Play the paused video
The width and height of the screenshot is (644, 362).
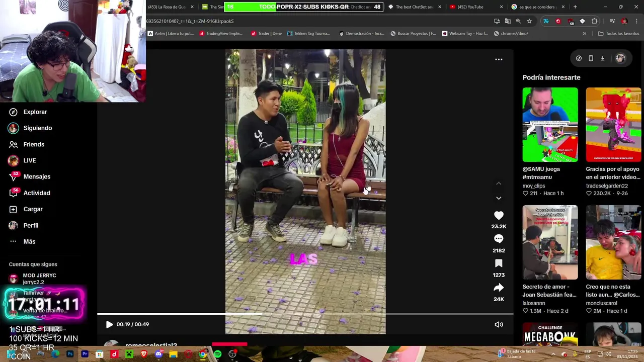[109, 324]
